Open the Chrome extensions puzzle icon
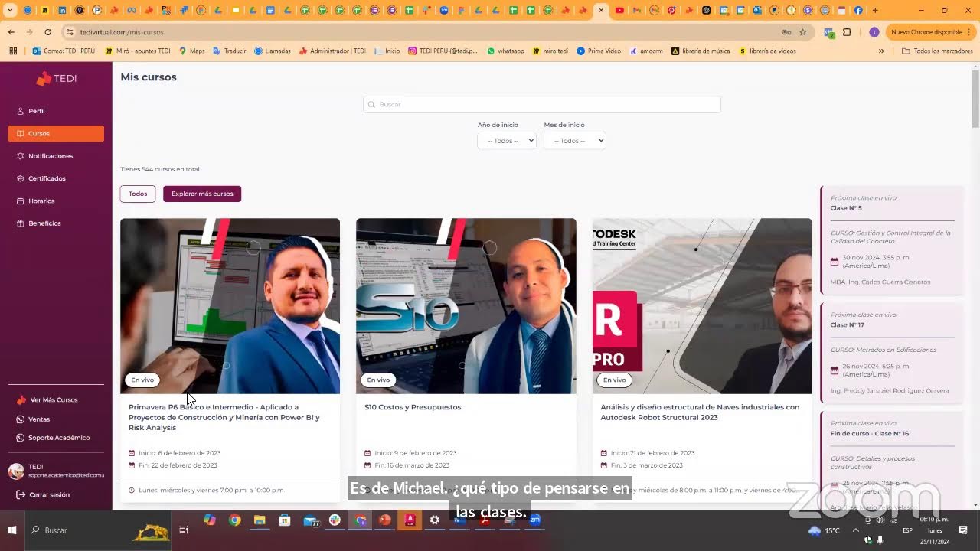This screenshot has width=980, height=551. click(x=847, y=32)
